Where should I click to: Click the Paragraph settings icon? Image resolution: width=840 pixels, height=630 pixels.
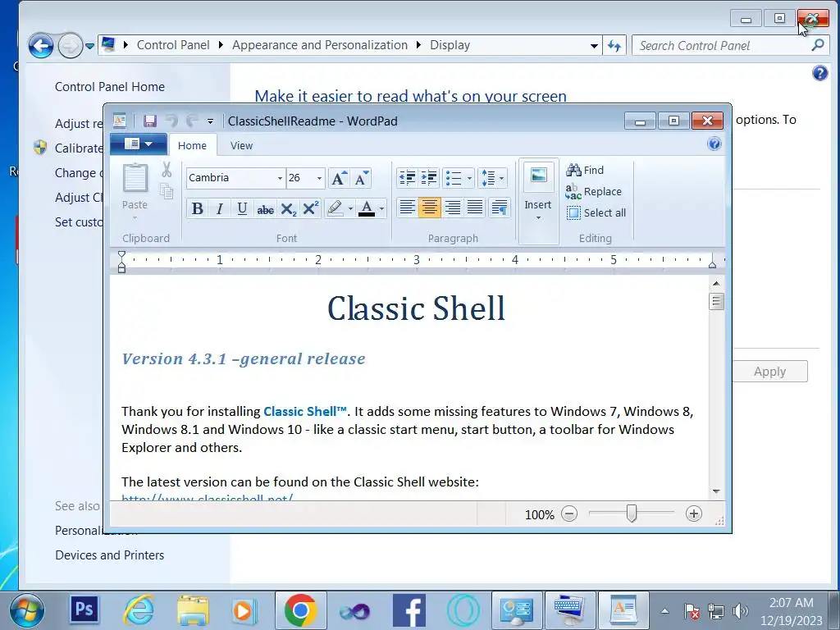[500, 208]
